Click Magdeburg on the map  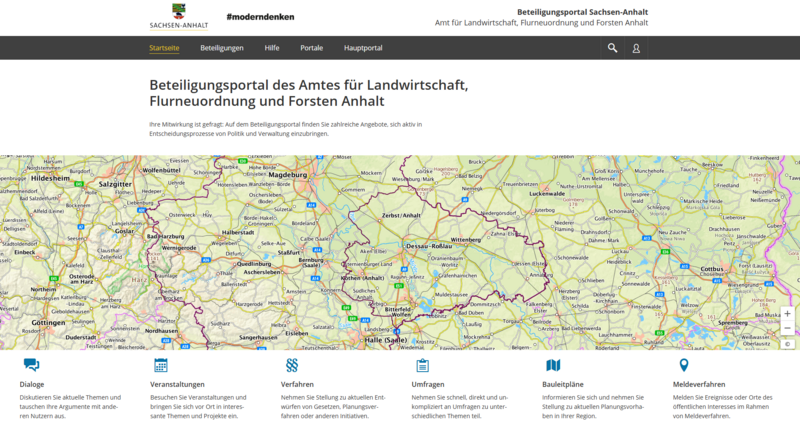click(x=288, y=174)
